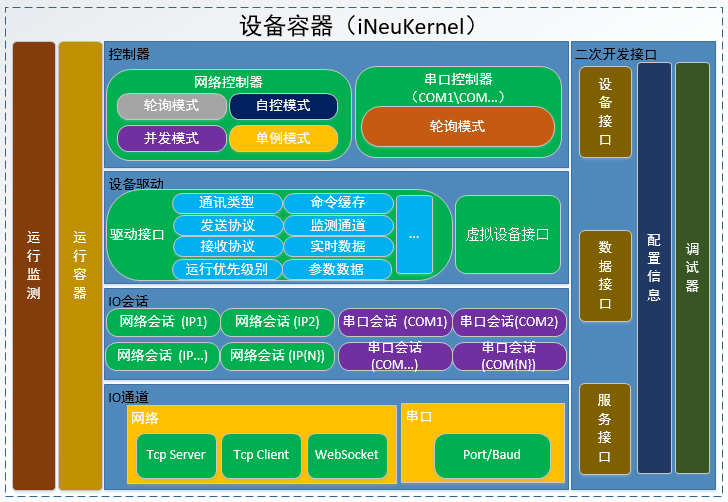Select the dark blue 自控模式 box
Image resolution: width=728 pixels, height=502 pixels.
click(x=283, y=106)
